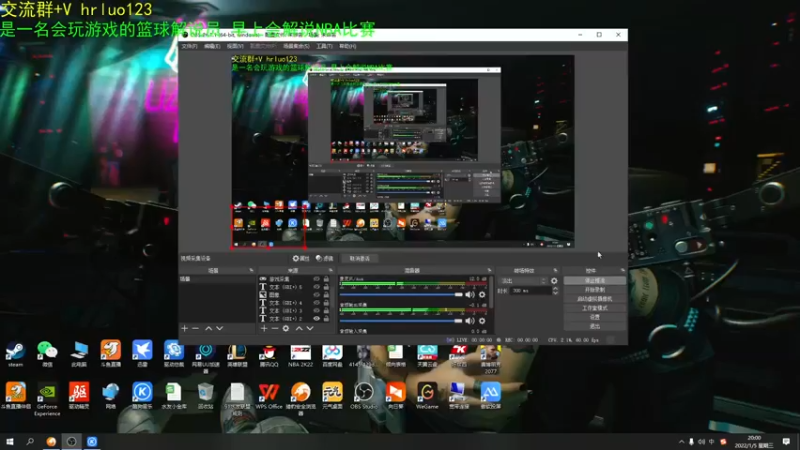The image size is (800, 450).
Task: Open first mixer channel settings gear
Action: [x=482, y=294]
